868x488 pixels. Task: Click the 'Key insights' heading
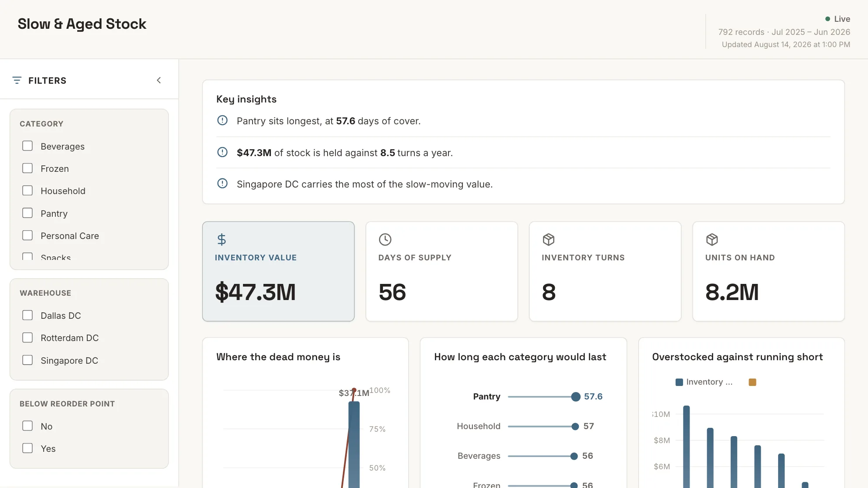pos(246,99)
